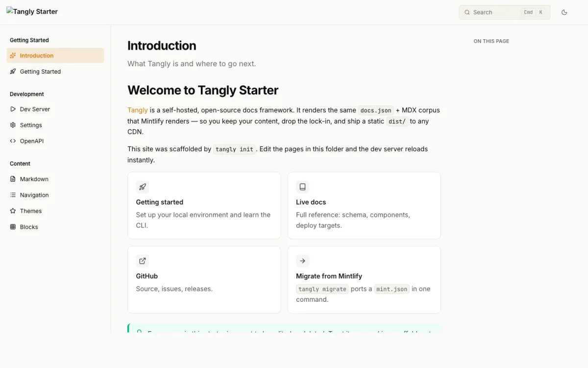Click the book icon in Live docs card

[x=302, y=186]
